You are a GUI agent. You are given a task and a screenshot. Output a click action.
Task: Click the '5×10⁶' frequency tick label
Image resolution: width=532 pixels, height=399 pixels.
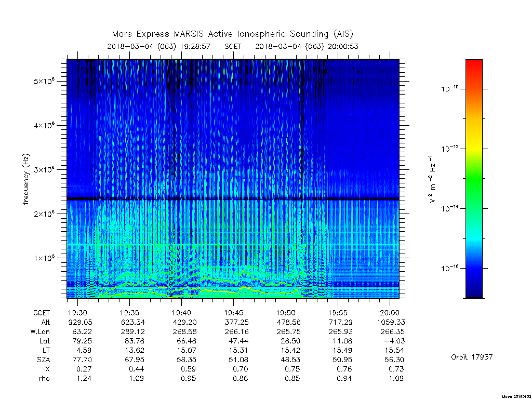click(x=44, y=82)
